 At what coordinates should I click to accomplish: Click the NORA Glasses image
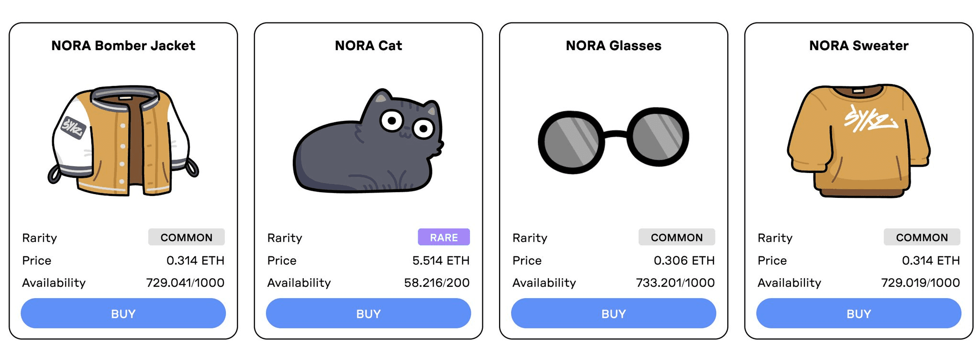click(613, 141)
